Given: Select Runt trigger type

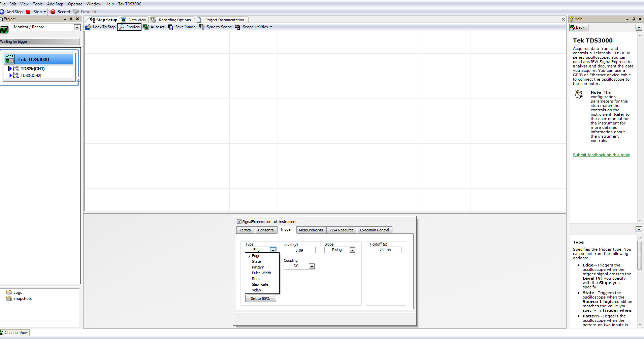Looking at the screenshot, I should pyautogui.click(x=262, y=279).
